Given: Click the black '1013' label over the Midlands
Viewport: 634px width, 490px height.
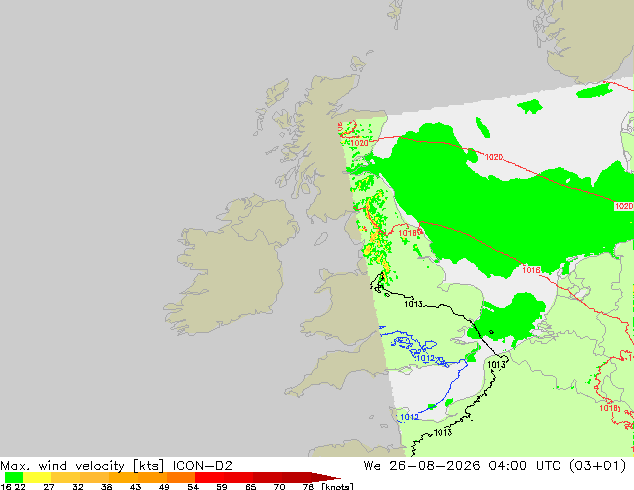Looking at the screenshot, I should [413, 304].
